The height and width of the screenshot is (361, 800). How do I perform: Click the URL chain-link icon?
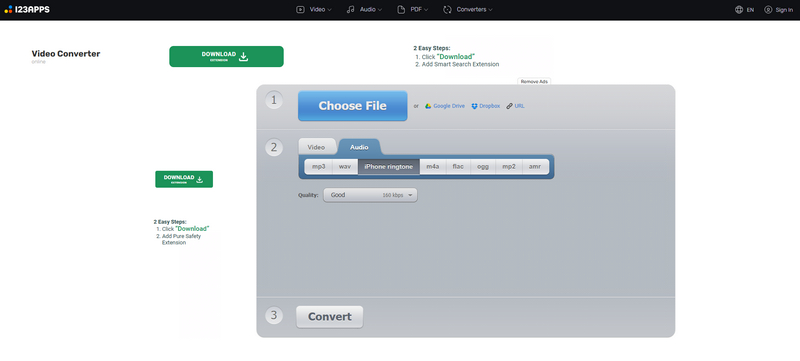click(x=509, y=106)
